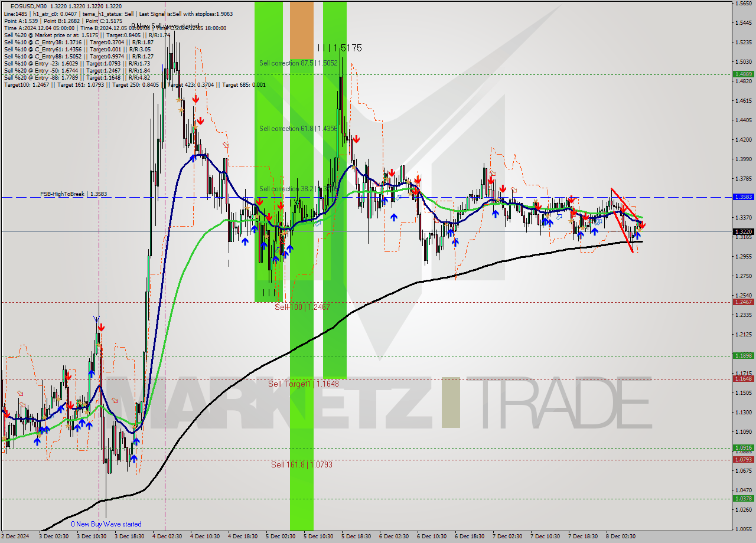The image size is (756, 543).
Task: Select the Sell Target1 | 1.1648 label
Action: pyautogui.click(x=304, y=384)
